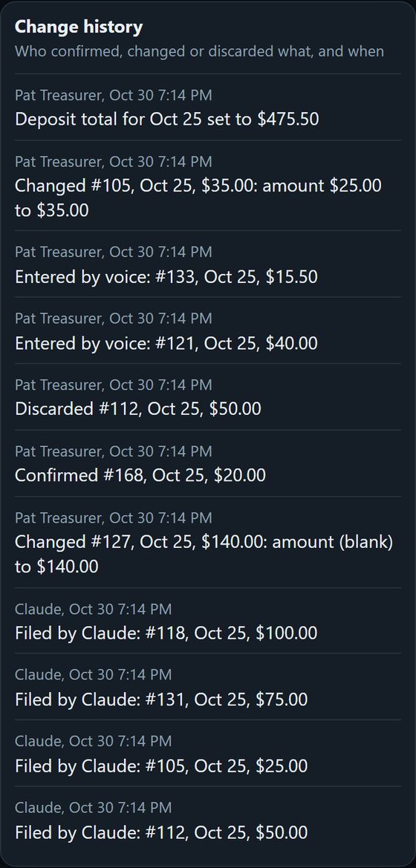416x868 pixels.
Task: Select the Entered by voice #133 $15.50 entry
Action: 208,264
